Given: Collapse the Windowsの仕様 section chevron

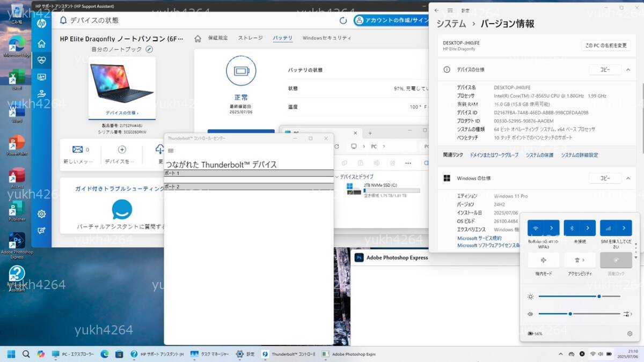Looking at the screenshot, I should [x=627, y=178].
